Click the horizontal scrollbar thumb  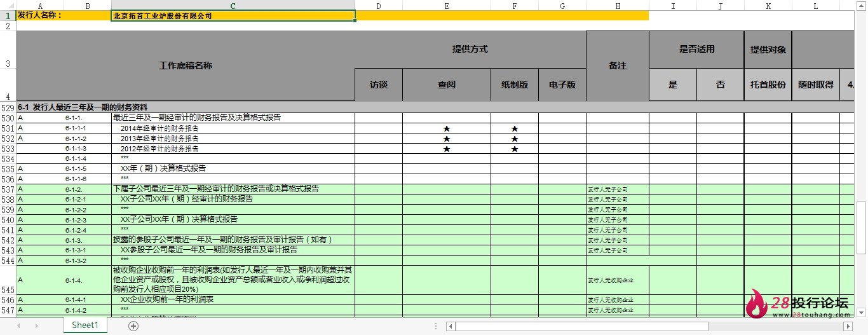coord(582,326)
